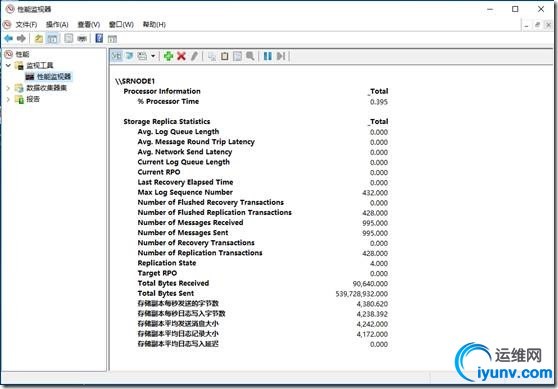Open Help with the blue question mark icon
This screenshot has width=558, height=389.
99,38
